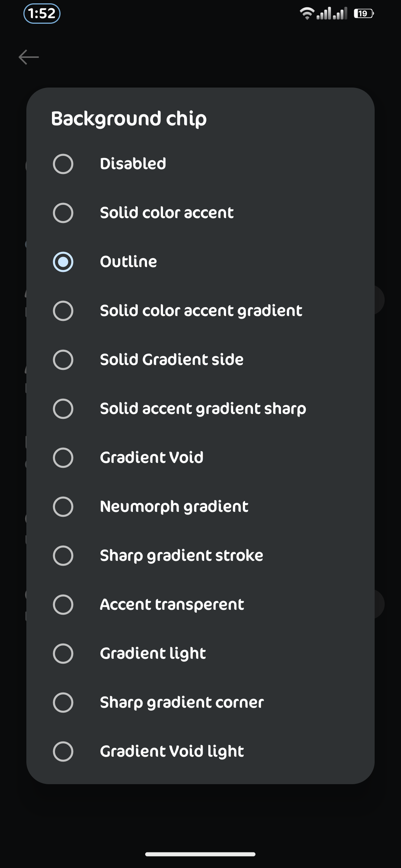Select Gradient Void light option

pos(200,752)
